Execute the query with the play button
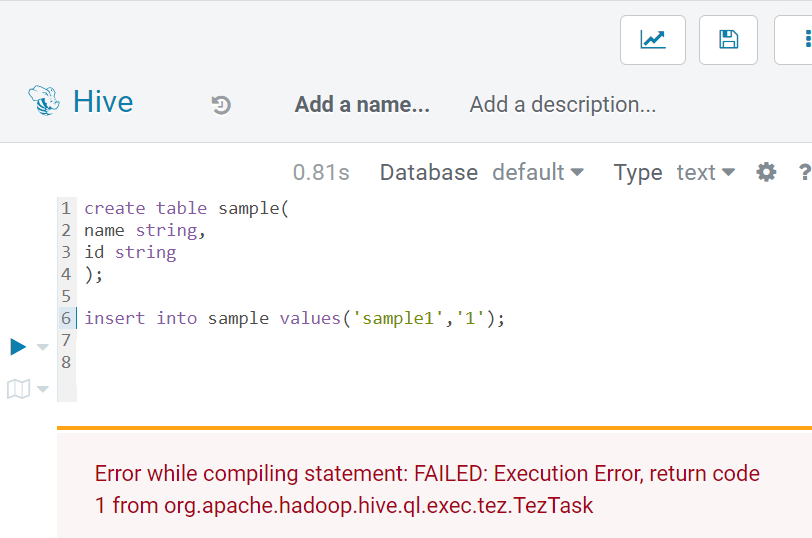The height and width of the screenshot is (538, 812). click(x=18, y=347)
